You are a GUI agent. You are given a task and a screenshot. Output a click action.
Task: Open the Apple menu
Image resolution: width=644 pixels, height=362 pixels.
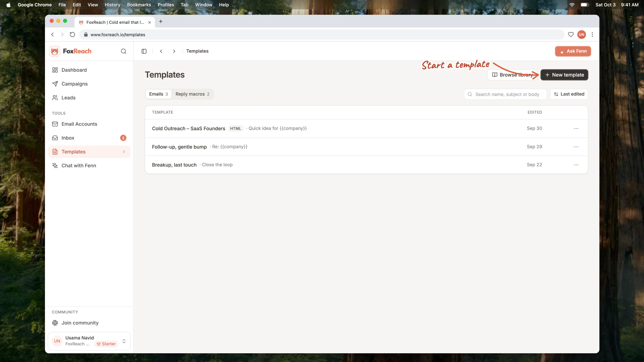(x=8, y=5)
